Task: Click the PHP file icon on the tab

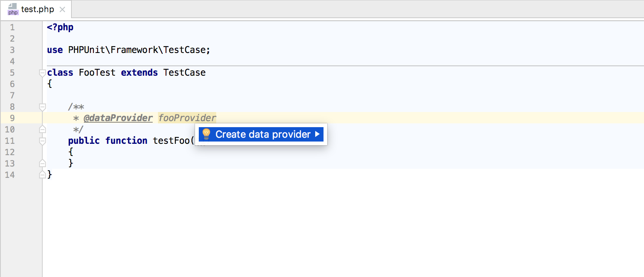Action: 13,9
